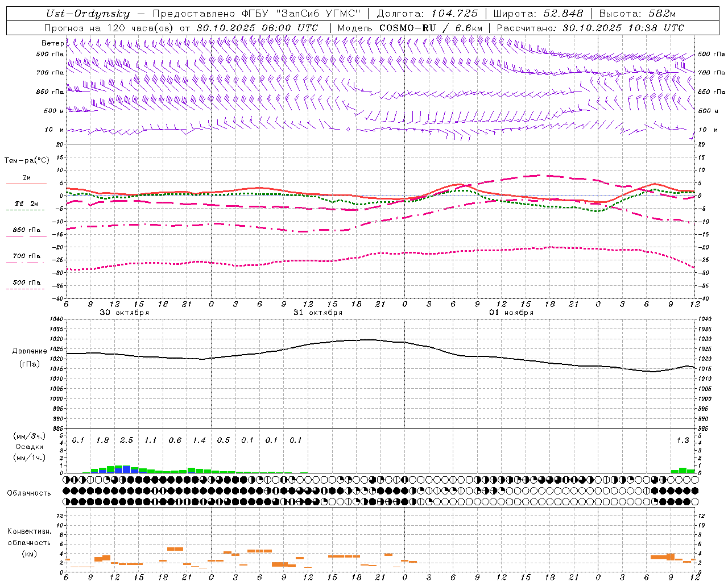Click the 'Давление' pressure panel label
The width and height of the screenshot is (728, 582).
(x=30, y=351)
